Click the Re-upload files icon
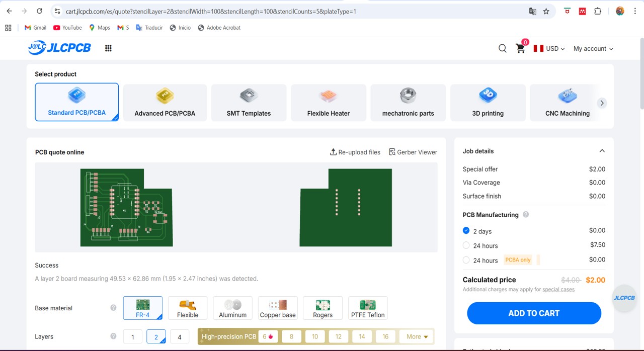 pyautogui.click(x=333, y=152)
